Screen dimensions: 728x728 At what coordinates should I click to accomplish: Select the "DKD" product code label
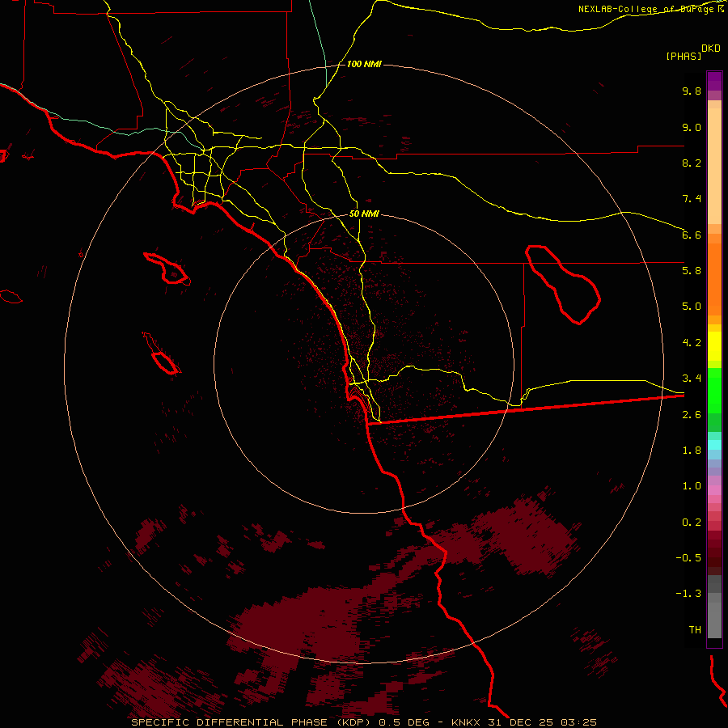click(x=711, y=49)
